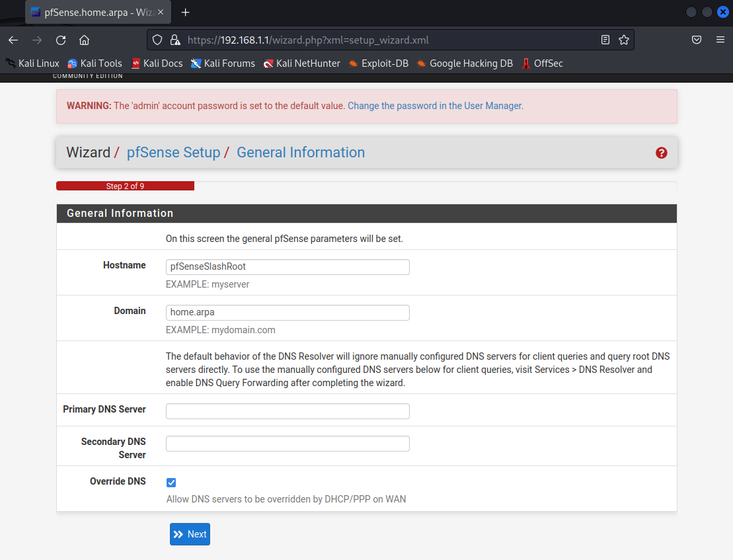
Task: Close the pfSense.home.arpa tab
Action: point(161,13)
